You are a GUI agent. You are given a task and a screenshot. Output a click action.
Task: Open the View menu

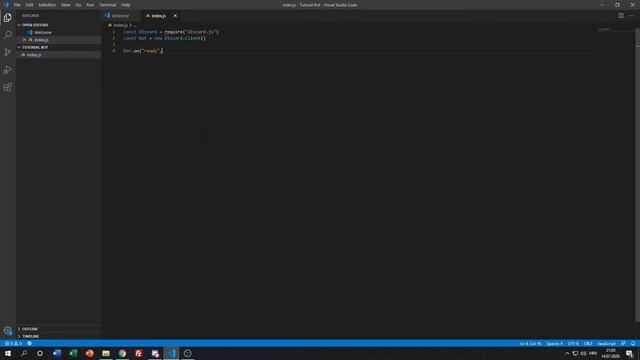pyautogui.click(x=65, y=5)
